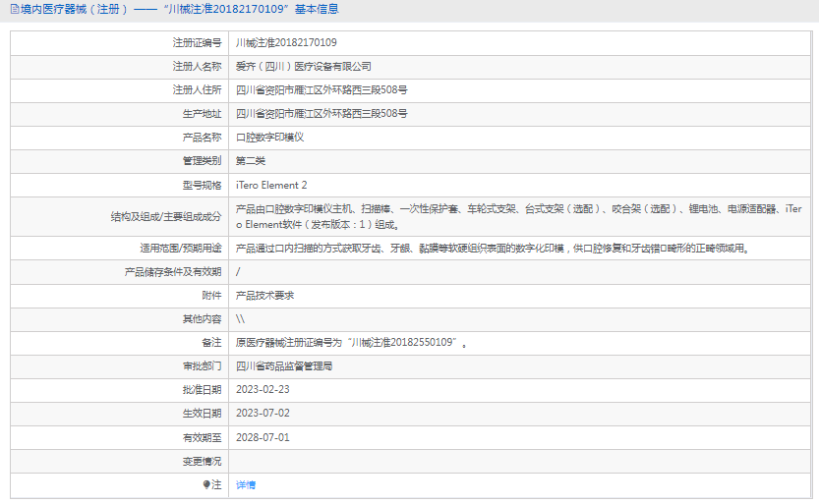The image size is (819, 504).
Task: Click the 批准日期 label
Action: (202, 389)
